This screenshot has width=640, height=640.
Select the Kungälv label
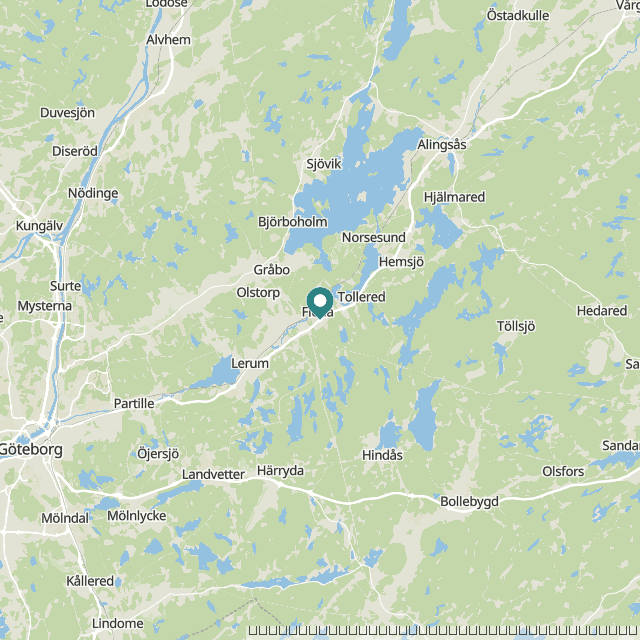40,226
